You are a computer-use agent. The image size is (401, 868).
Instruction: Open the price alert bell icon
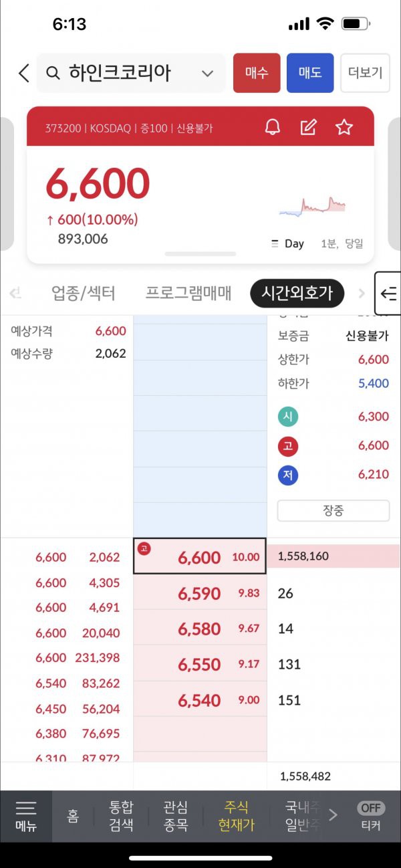tap(273, 127)
